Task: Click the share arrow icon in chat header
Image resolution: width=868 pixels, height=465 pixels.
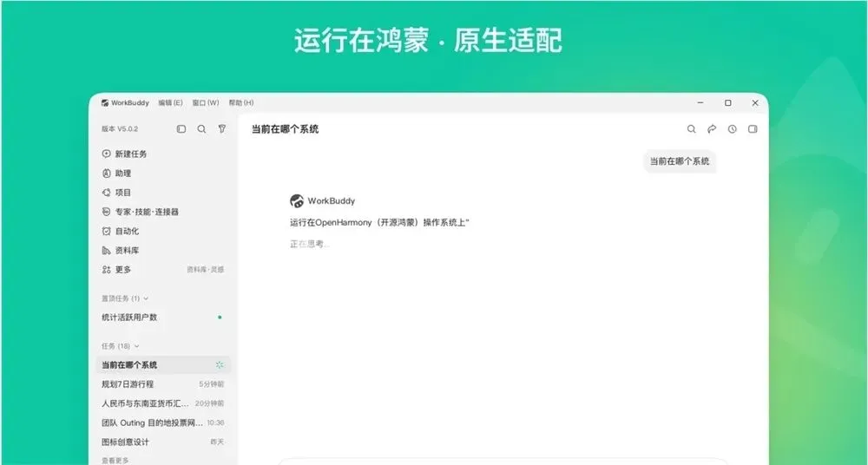Action: pos(712,129)
